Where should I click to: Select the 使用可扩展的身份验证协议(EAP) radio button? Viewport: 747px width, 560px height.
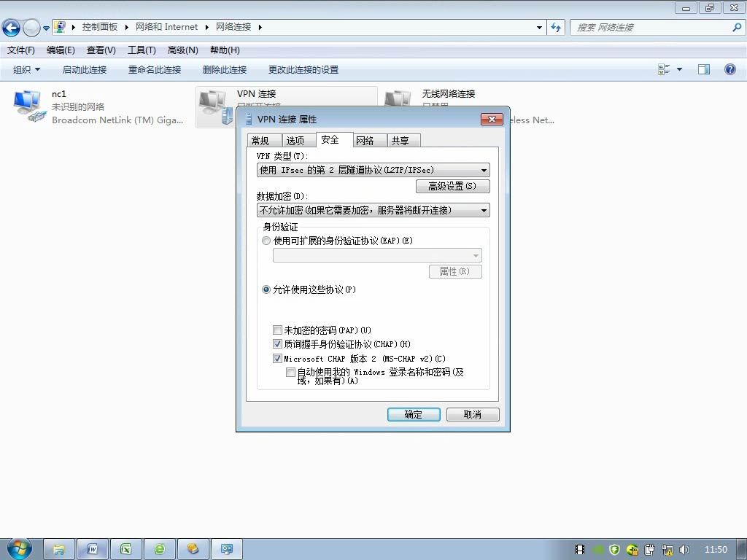pyautogui.click(x=266, y=241)
